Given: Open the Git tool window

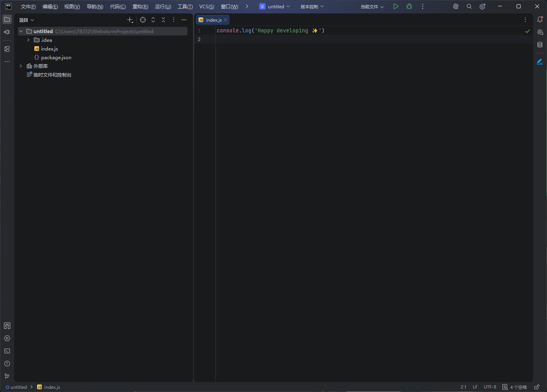Looking at the screenshot, I should [7, 376].
